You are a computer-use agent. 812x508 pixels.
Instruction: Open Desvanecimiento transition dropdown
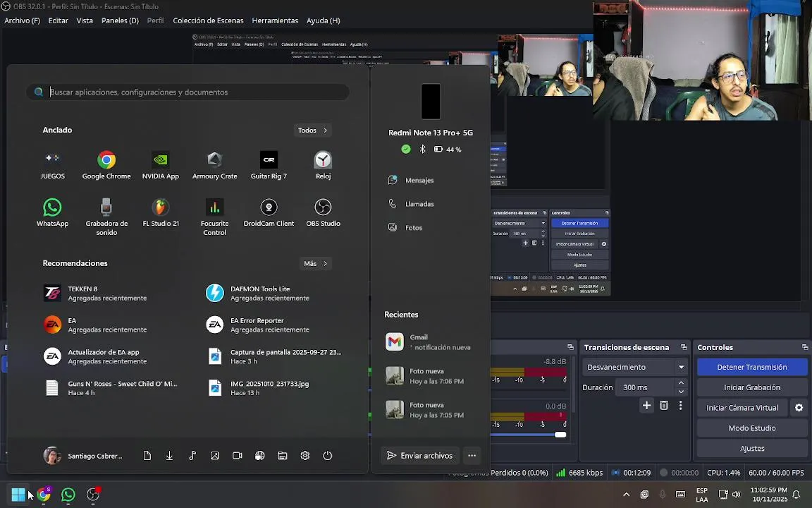click(x=635, y=367)
